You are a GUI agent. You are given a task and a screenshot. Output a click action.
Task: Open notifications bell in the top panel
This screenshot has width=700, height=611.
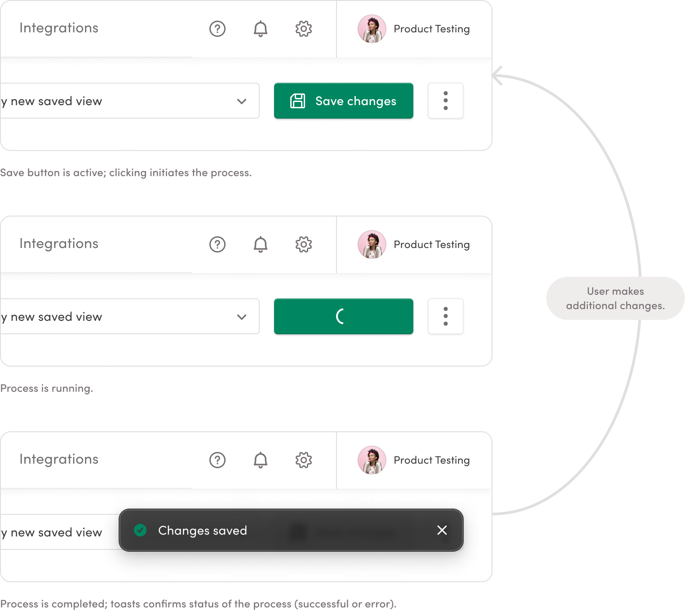(261, 29)
